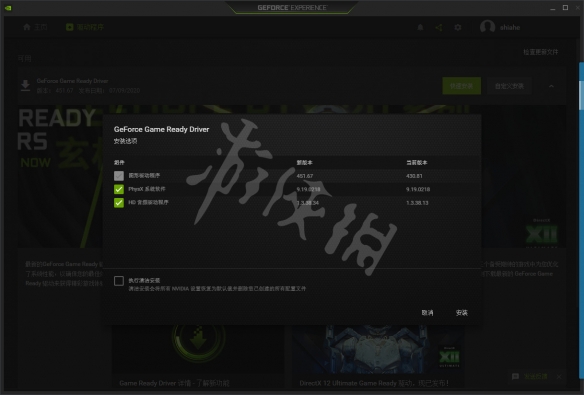Image resolution: width=584 pixels, height=395 pixels.
Task: Uncheck the HD audio driver checkbox
Action: [x=119, y=203]
